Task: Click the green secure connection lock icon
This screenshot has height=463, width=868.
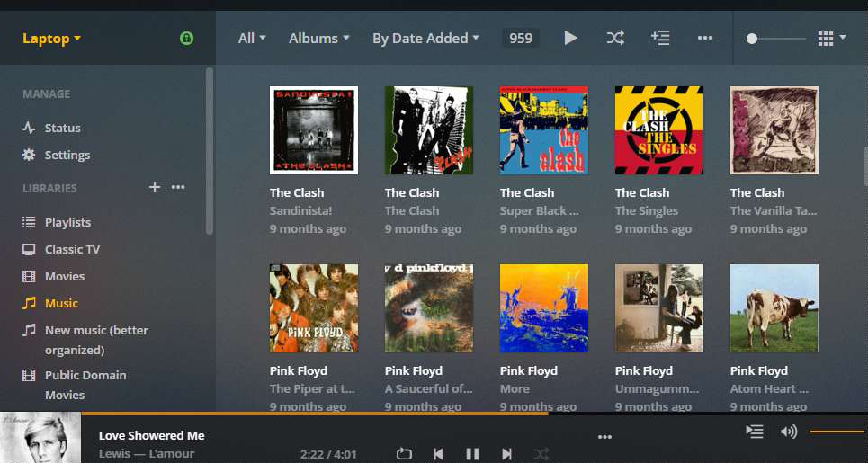Action: [186, 38]
